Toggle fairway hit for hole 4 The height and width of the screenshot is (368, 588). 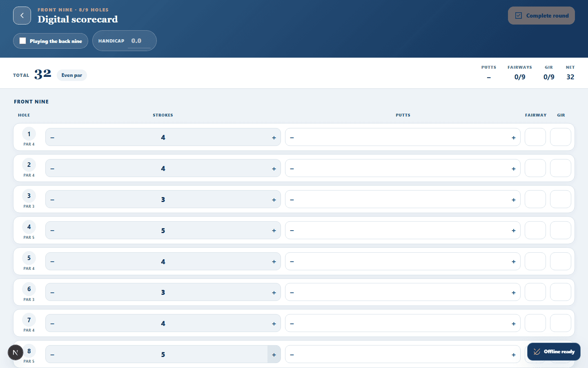click(535, 230)
